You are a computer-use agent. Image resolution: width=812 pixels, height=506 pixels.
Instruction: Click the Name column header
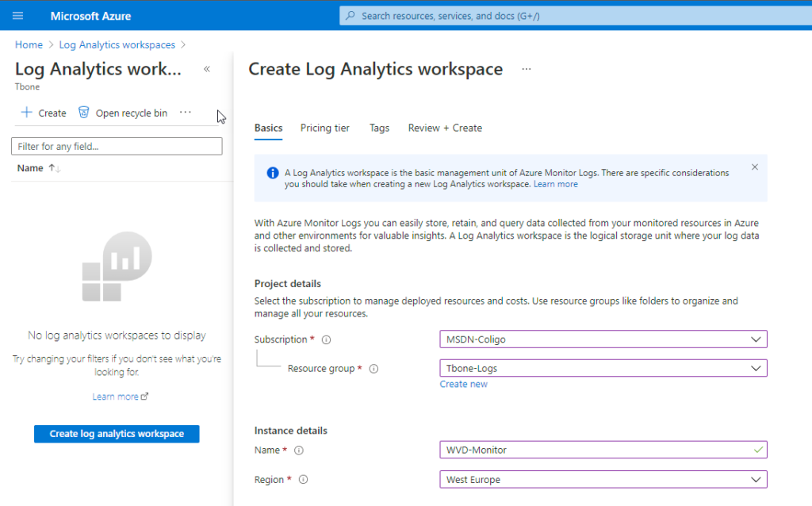pyautogui.click(x=30, y=168)
